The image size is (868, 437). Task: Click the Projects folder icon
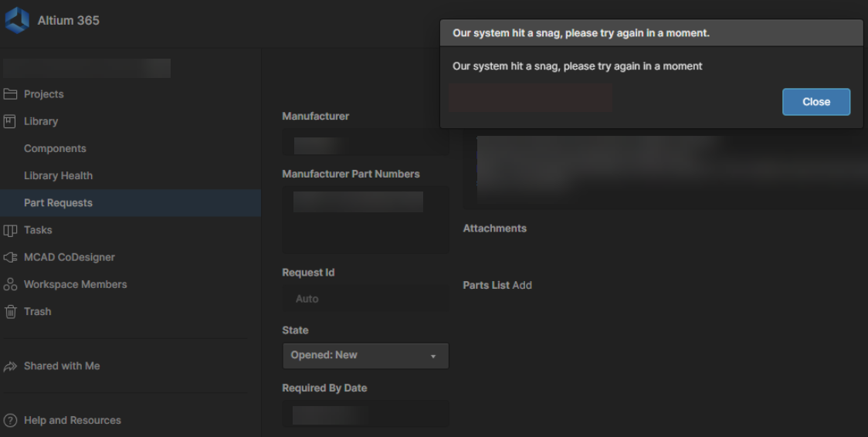(10, 94)
